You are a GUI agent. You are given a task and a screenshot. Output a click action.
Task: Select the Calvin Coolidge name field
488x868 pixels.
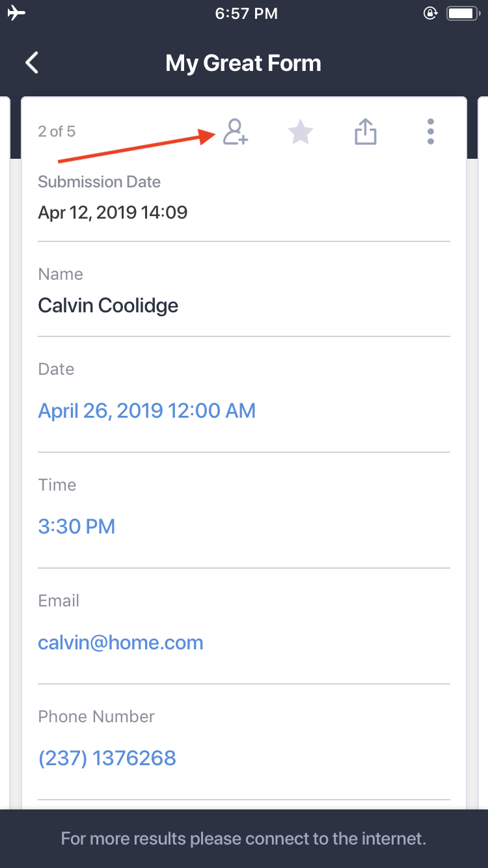tap(108, 305)
